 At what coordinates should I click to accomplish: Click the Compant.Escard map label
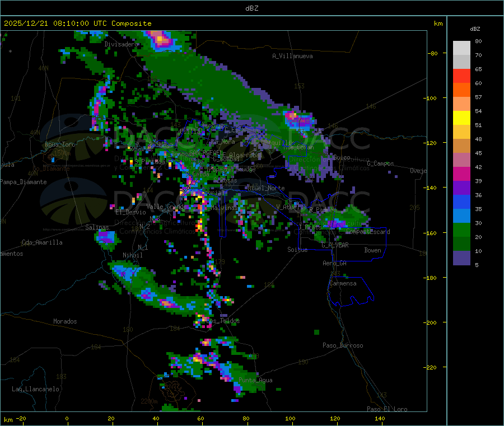(368, 232)
